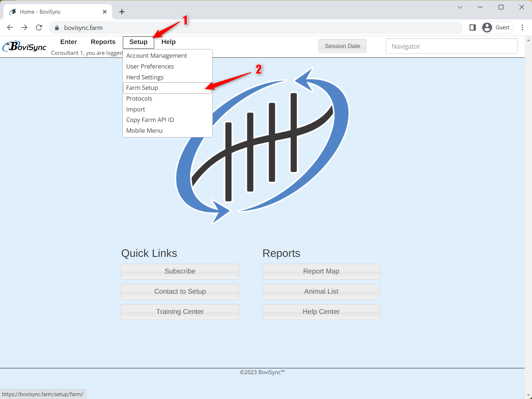
Task: Click the Setup menu
Action: pyautogui.click(x=138, y=42)
